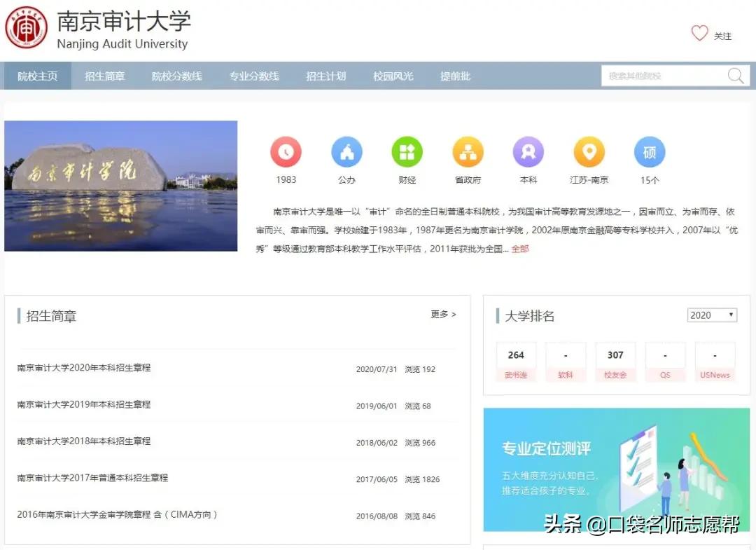
Task: Open 南京审计大学2019年本科招生章程
Action: tap(84, 404)
